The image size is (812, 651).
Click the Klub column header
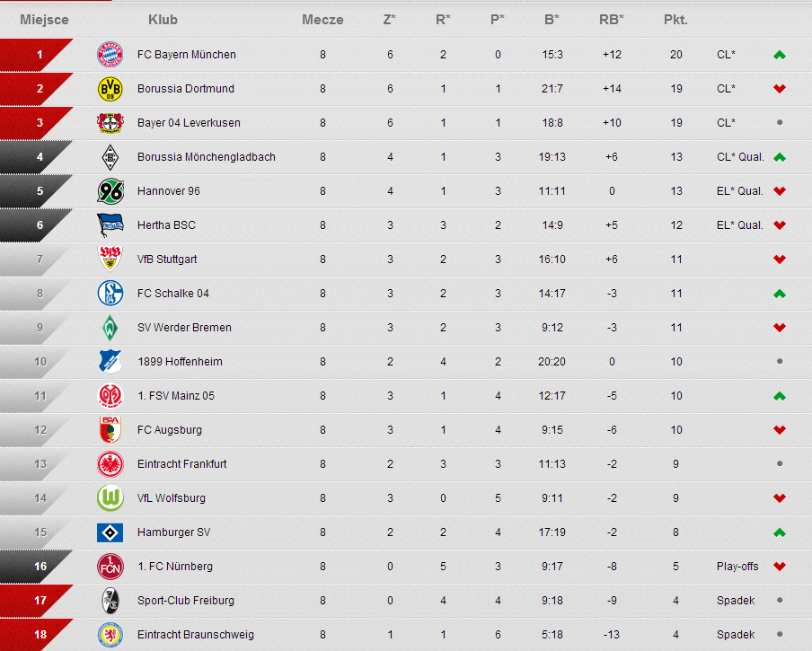pos(163,20)
